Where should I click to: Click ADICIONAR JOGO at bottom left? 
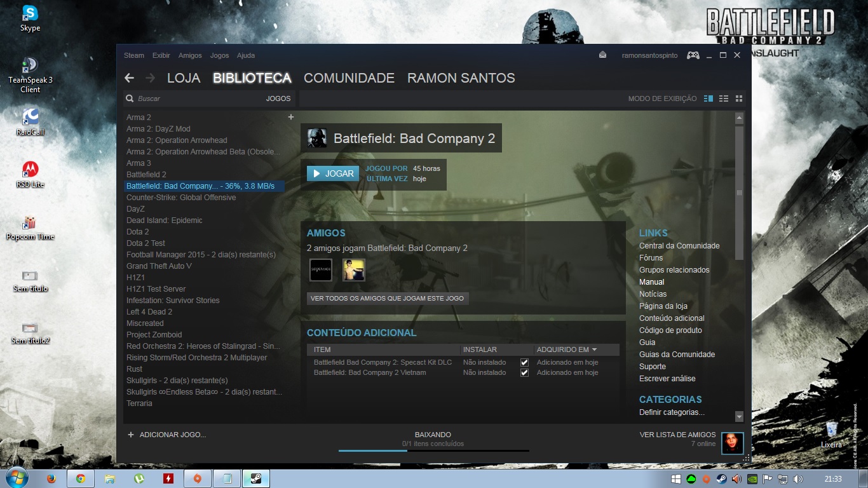(x=167, y=435)
